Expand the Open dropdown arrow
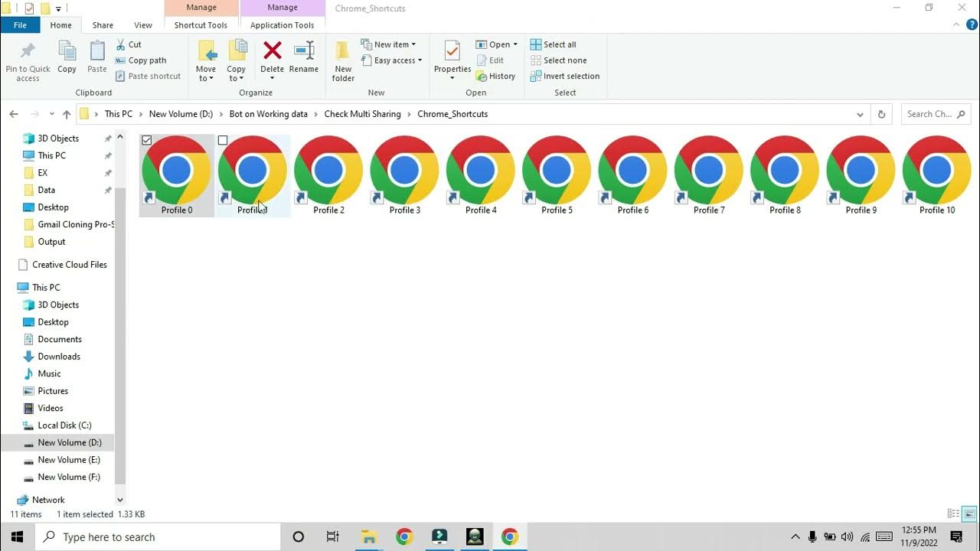This screenshot has width=980, height=551. click(515, 44)
